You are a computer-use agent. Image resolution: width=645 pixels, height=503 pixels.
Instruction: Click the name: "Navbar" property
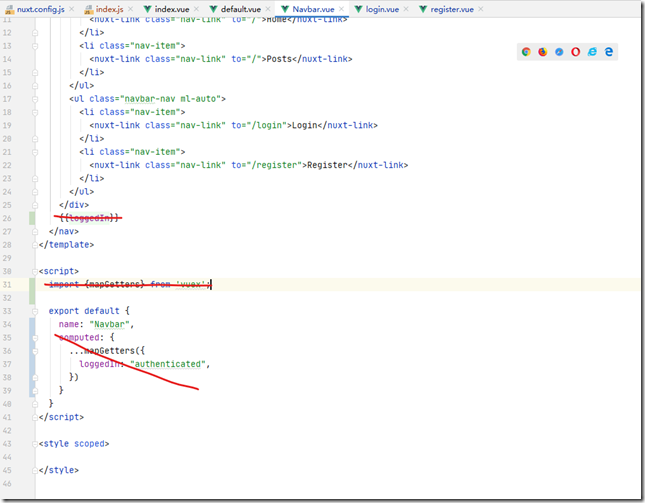tap(96, 324)
